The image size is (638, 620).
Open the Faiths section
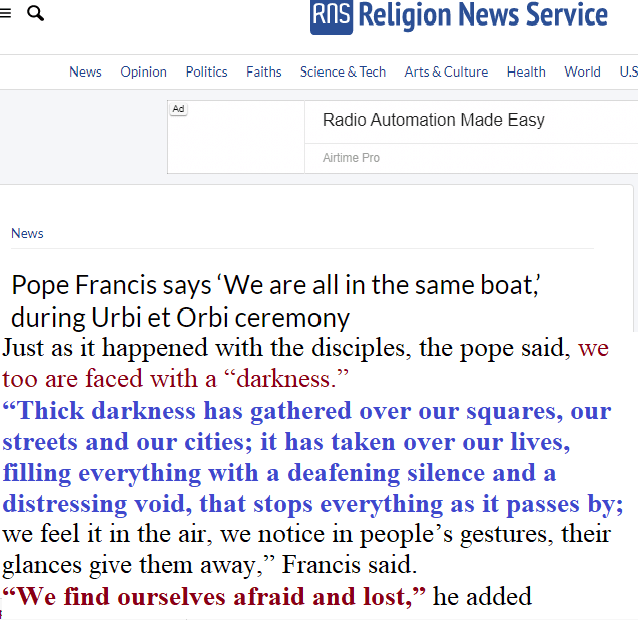click(264, 72)
